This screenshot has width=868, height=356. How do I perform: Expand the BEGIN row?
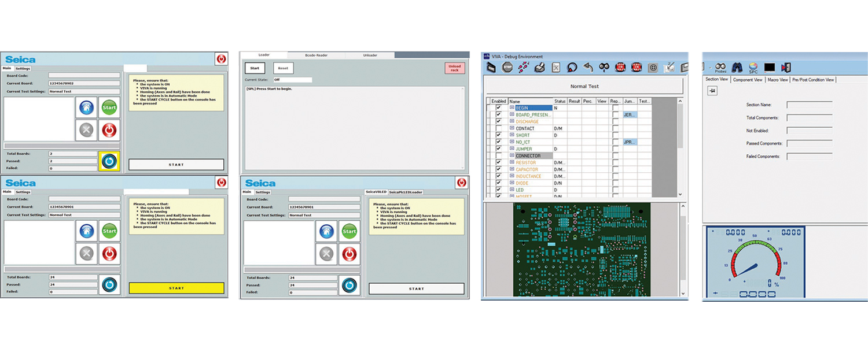(512, 108)
